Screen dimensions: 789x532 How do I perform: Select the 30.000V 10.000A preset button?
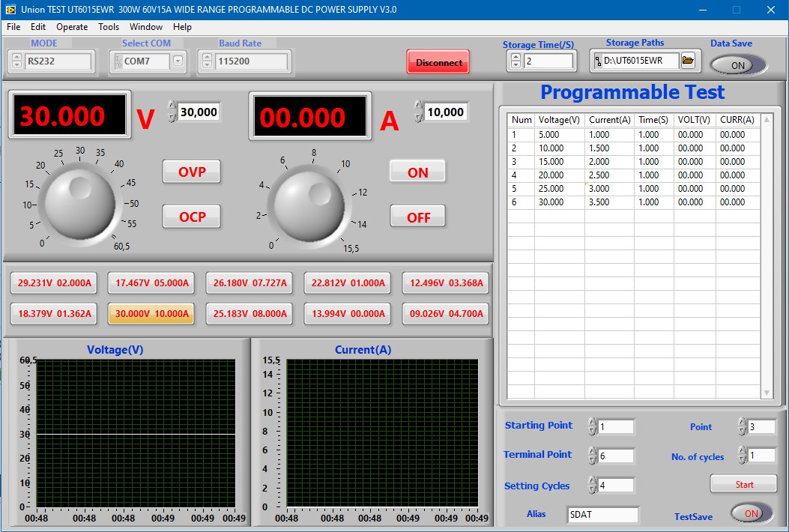click(151, 314)
